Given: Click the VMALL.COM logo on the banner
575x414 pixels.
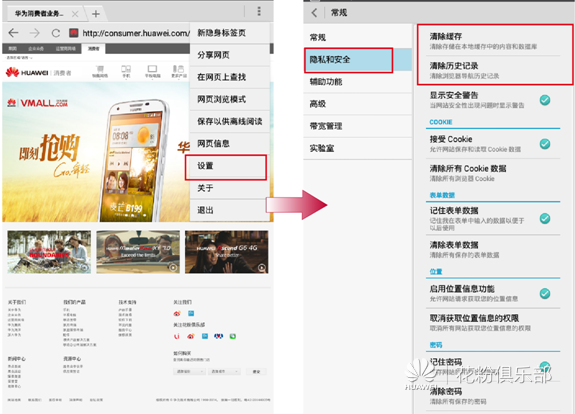Looking at the screenshot, I should tap(37, 103).
